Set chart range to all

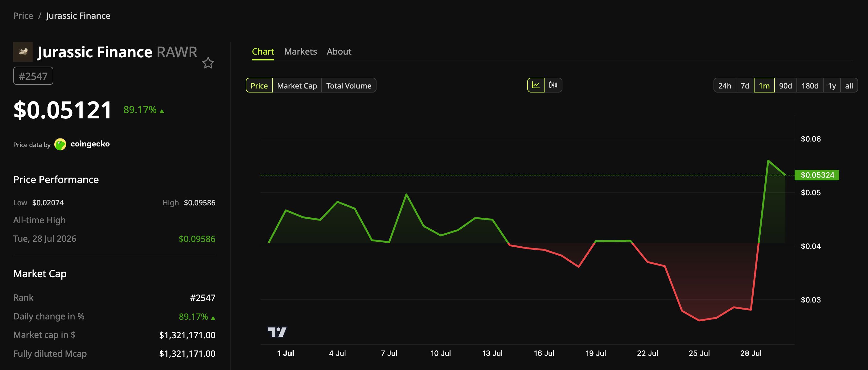(x=849, y=86)
